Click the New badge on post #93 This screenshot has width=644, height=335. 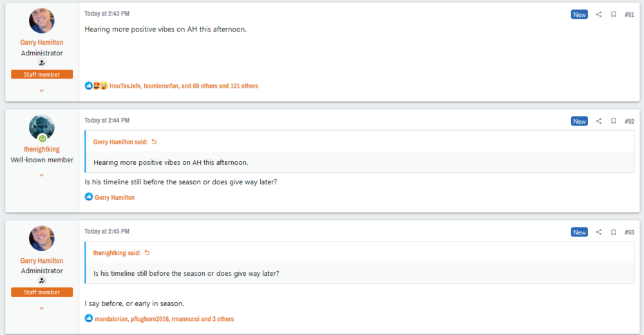click(580, 232)
